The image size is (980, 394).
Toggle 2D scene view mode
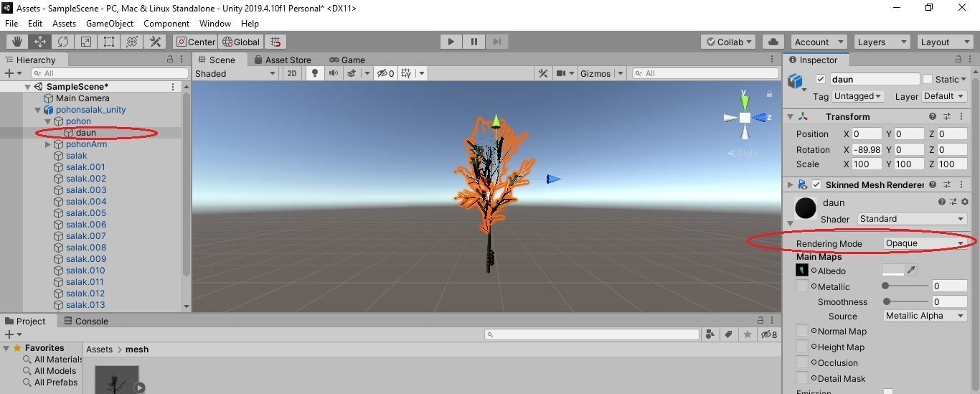click(292, 73)
